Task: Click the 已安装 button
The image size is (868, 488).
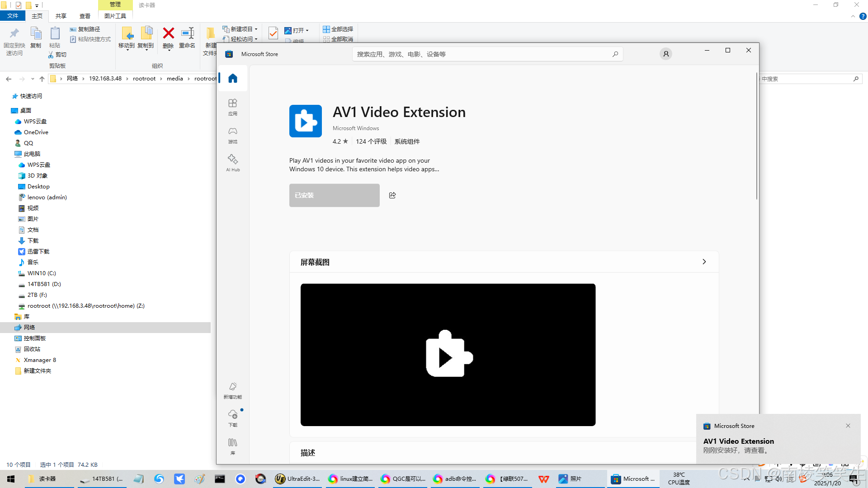Action: click(334, 195)
